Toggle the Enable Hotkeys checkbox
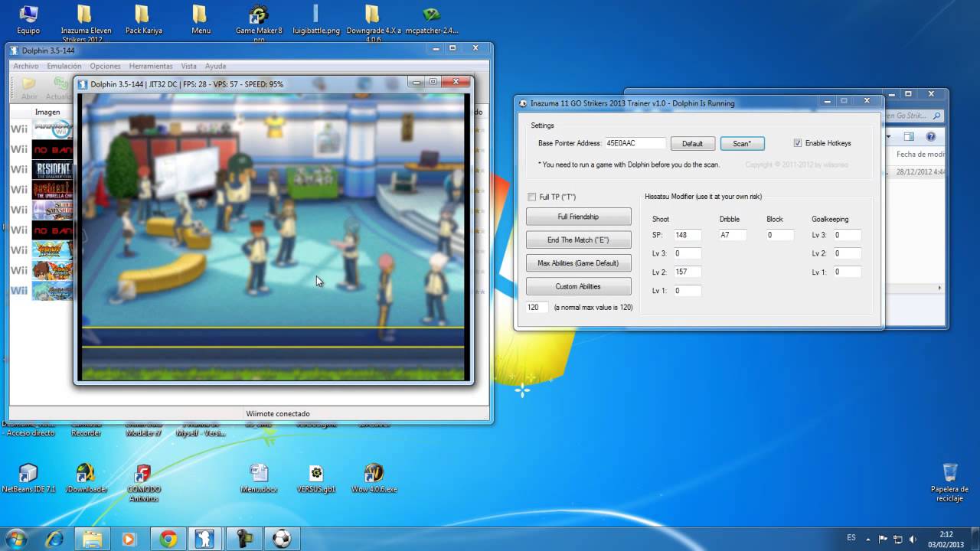The height and width of the screenshot is (551, 980). [798, 143]
